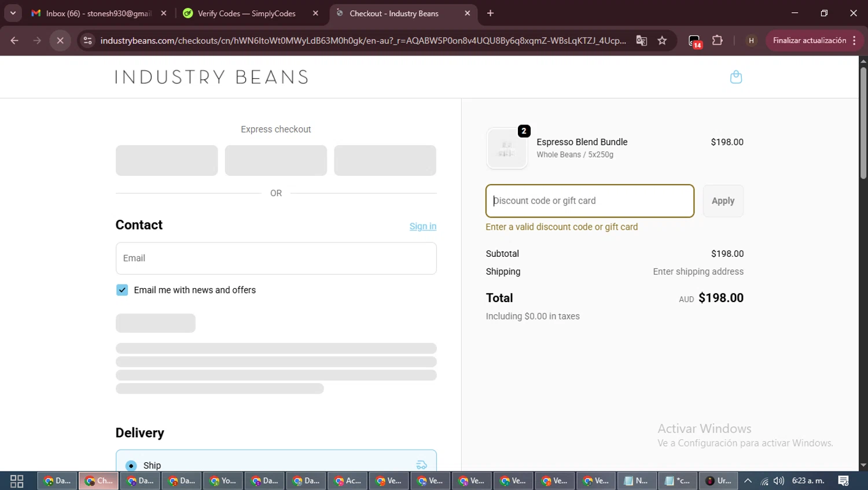Click the Industry Beans logo
The image size is (868, 490).
pos(212,77)
